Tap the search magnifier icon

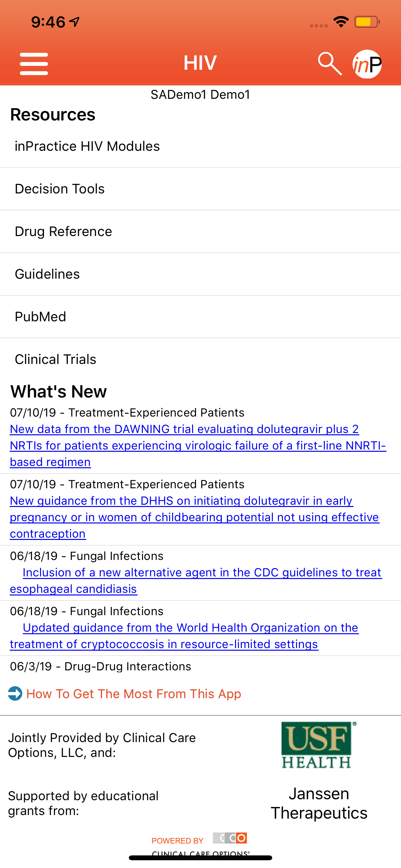coord(330,64)
